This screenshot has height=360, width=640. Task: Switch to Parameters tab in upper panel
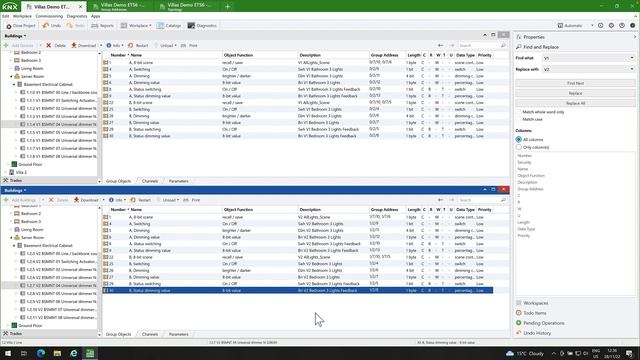coord(178,181)
